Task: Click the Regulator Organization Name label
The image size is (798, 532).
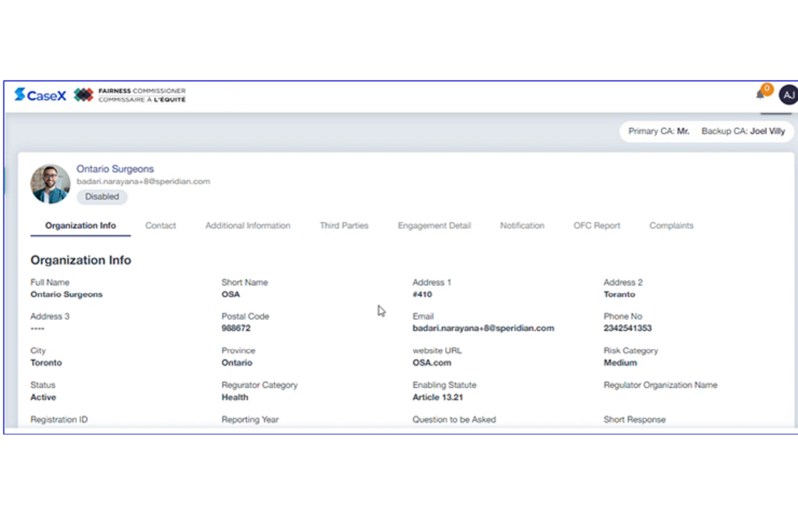Action: pos(661,385)
